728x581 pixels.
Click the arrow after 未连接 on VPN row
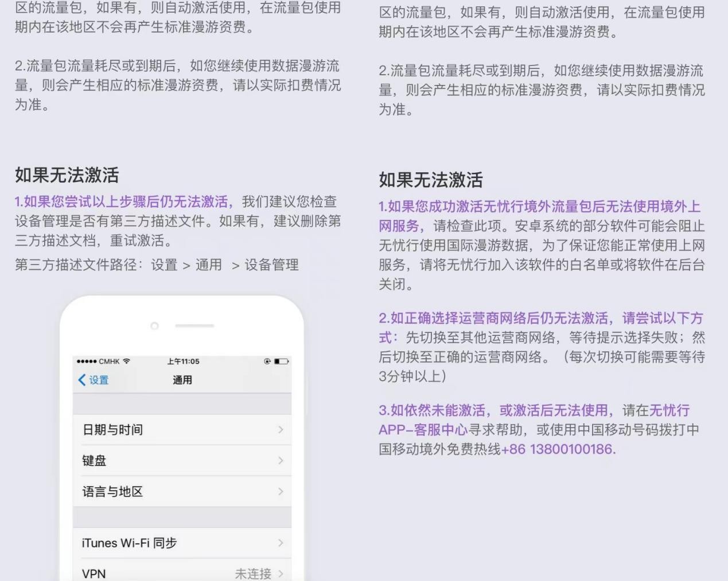[x=281, y=573]
